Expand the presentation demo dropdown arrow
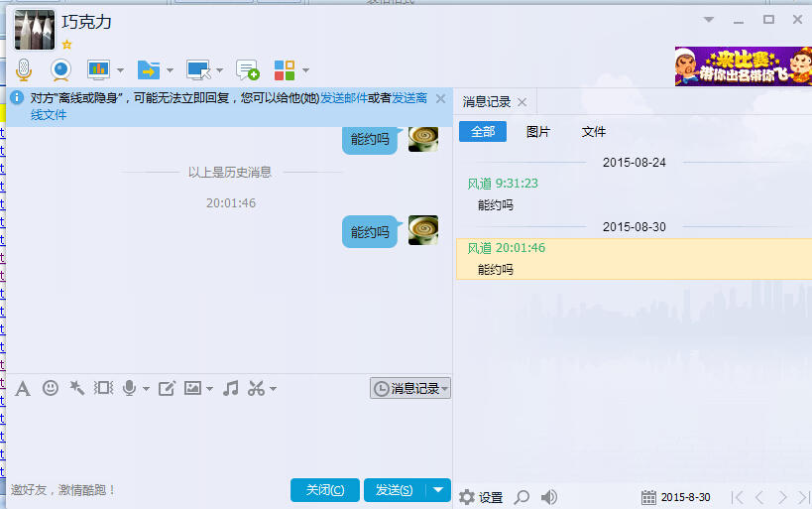 click(x=120, y=70)
